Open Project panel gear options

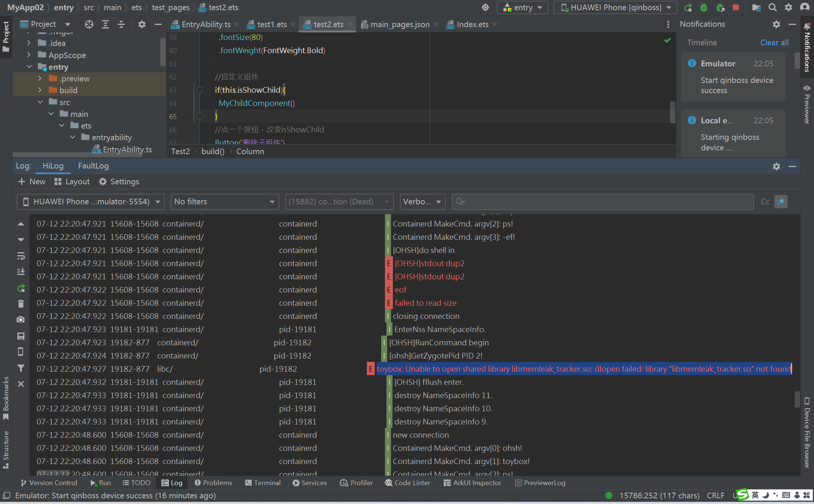coord(142,25)
